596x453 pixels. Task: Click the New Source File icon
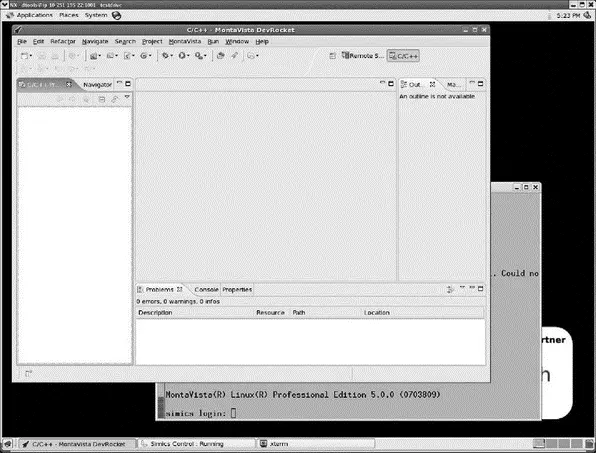click(x=127, y=56)
